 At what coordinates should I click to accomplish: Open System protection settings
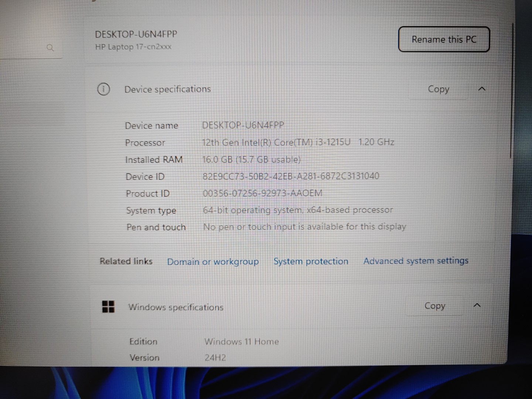pyautogui.click(x=311, y=261)
